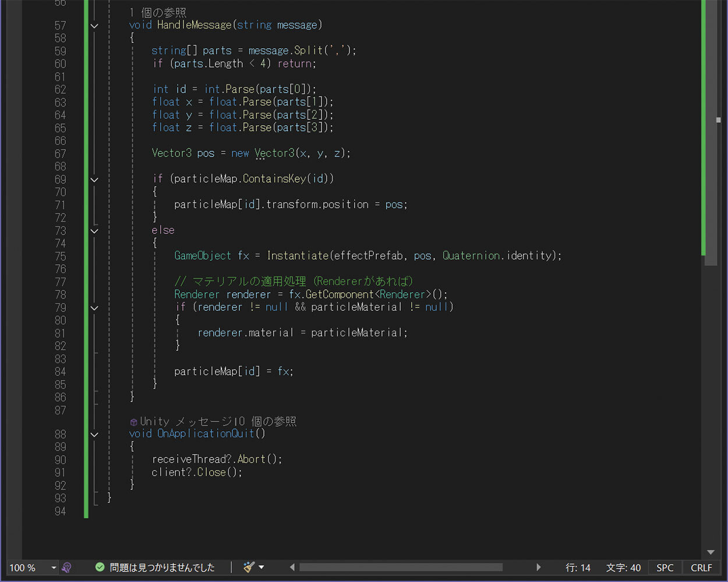Click the vertical scrollbar down arrow
This screenshot has width=728, height=582.
(711, 552)
